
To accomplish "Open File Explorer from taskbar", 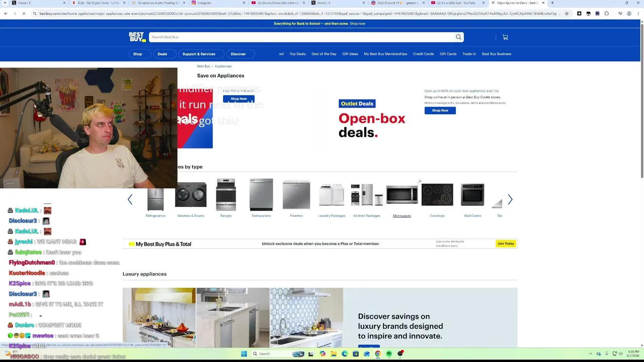I will point(334,354).
